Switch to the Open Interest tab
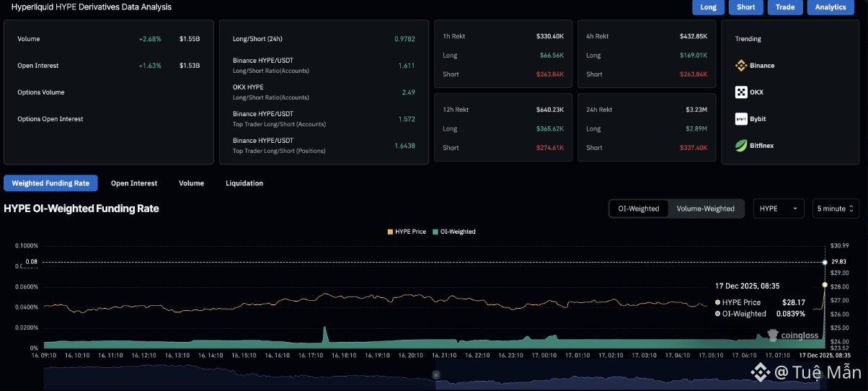 click(133, 183)
